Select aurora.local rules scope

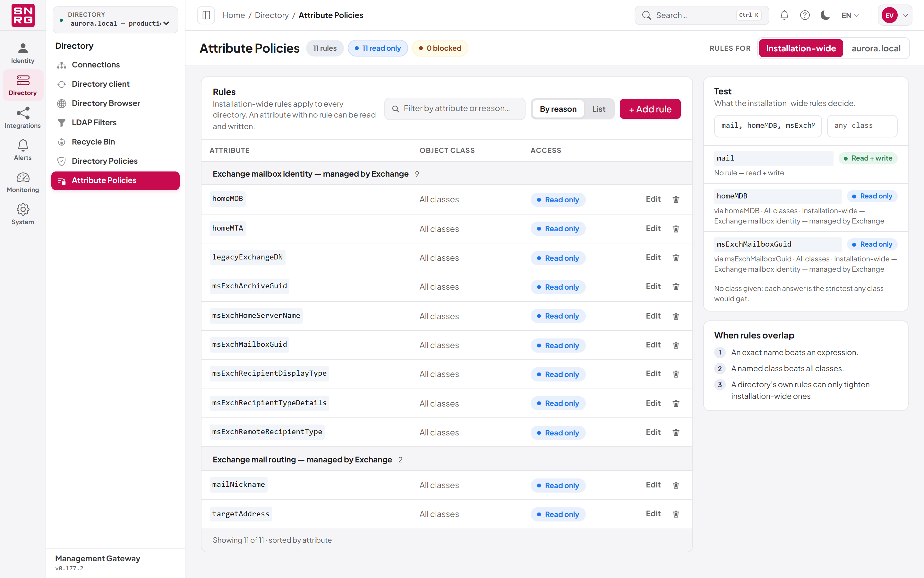pyautogui.click(x=876, y=48)
